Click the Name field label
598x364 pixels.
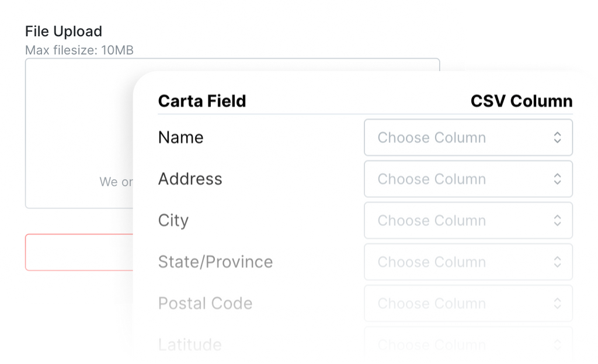[180, 138]
